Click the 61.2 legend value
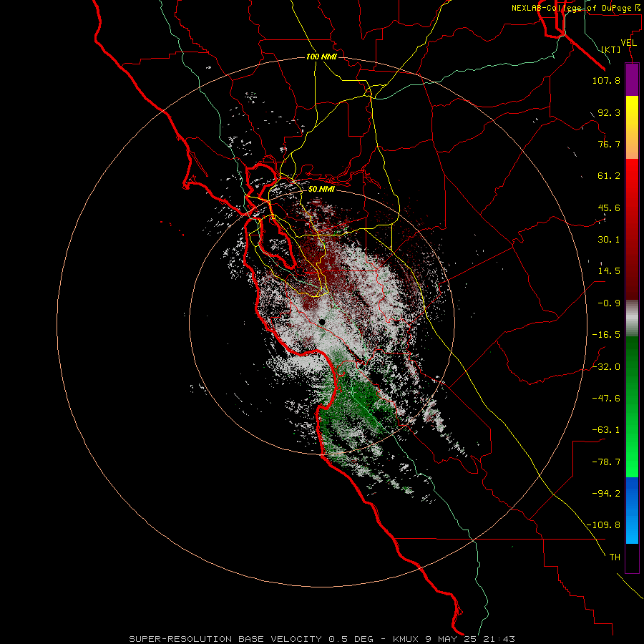The height and width of the screenshot is (644, 644). (x=609, y=176)
